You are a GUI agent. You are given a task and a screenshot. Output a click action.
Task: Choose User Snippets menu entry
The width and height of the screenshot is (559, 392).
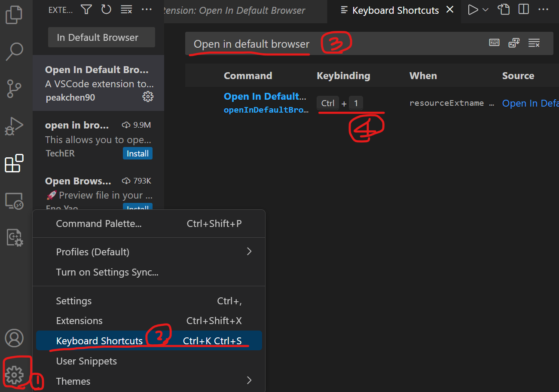149,361
